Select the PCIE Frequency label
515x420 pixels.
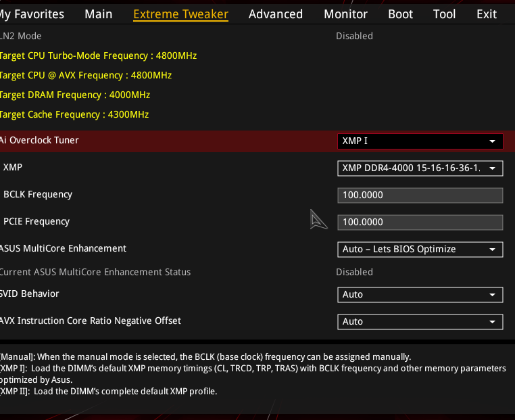click(x=36, y=222)
